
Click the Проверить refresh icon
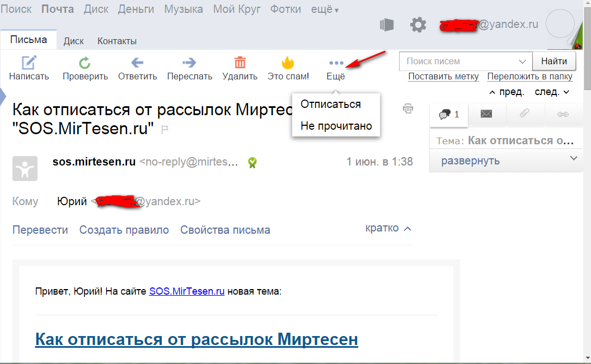pyautogui.click(x=85, y=63)
